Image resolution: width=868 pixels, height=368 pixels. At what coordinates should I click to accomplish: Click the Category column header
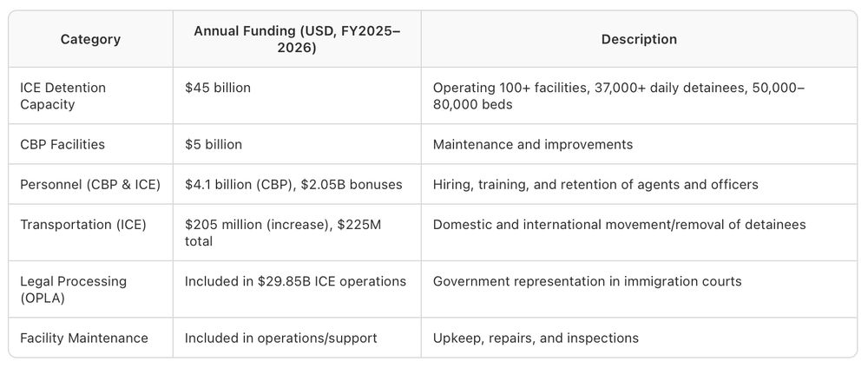point(90,39)
